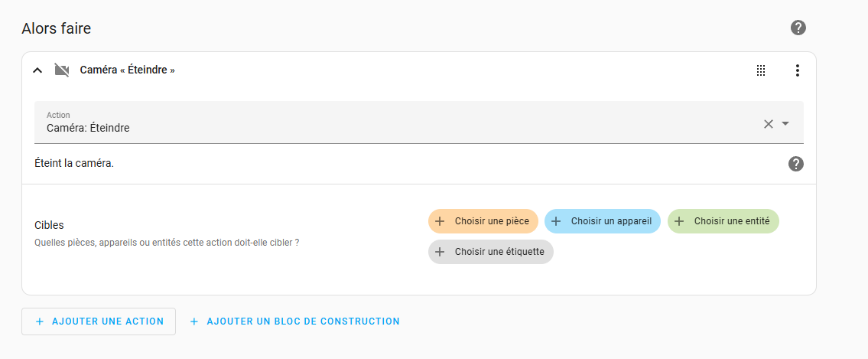
Task: Click the camera-off icon in card header
Action: [x=62, y=70]
